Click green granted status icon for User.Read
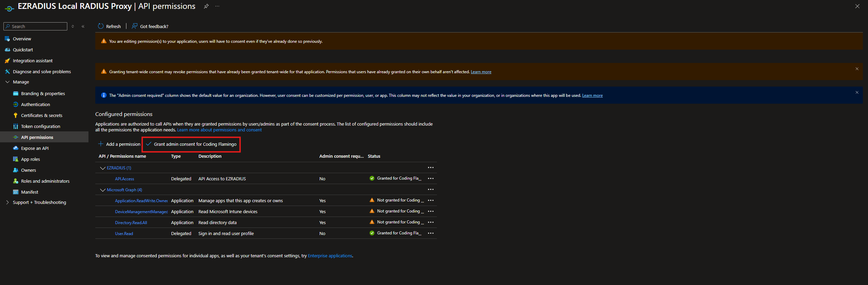 click(372, 233)
